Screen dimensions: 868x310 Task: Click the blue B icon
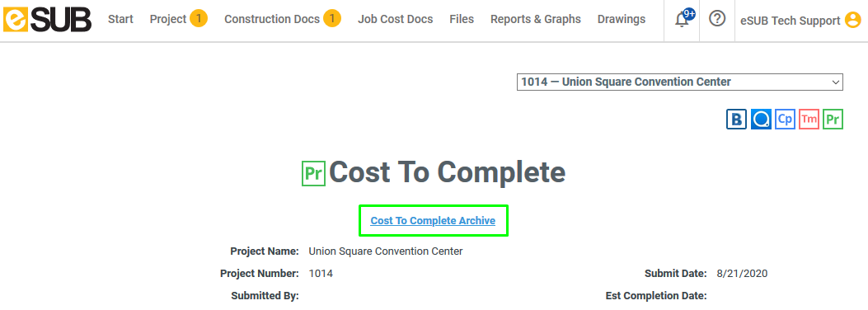click(736, 119)
